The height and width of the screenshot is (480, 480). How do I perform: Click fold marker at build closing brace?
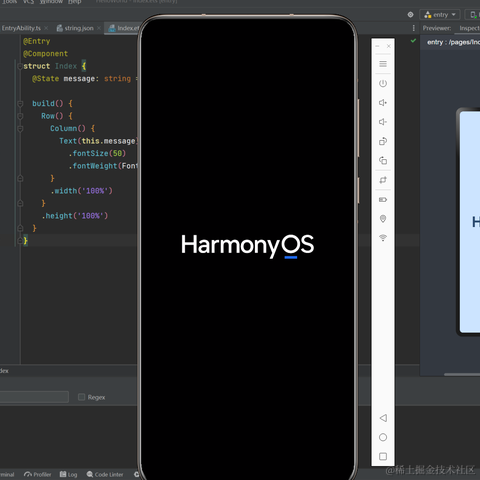pyautogui.click(x=20, y=228)
